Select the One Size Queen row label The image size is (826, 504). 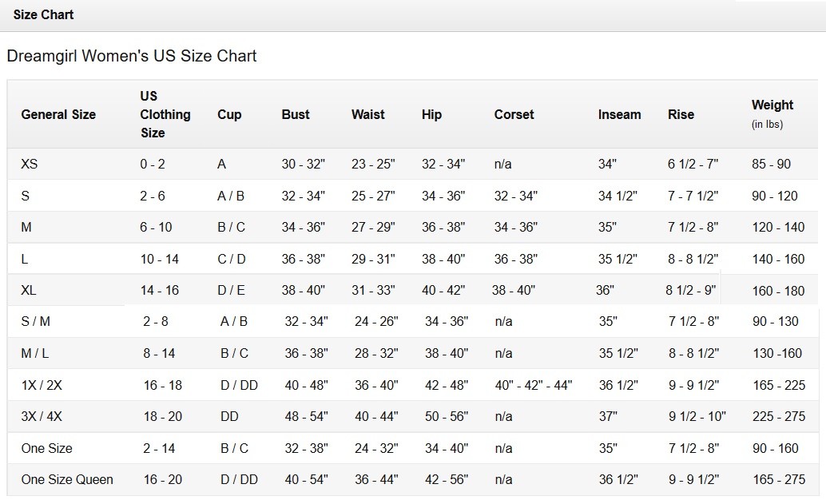click(67, 479)
